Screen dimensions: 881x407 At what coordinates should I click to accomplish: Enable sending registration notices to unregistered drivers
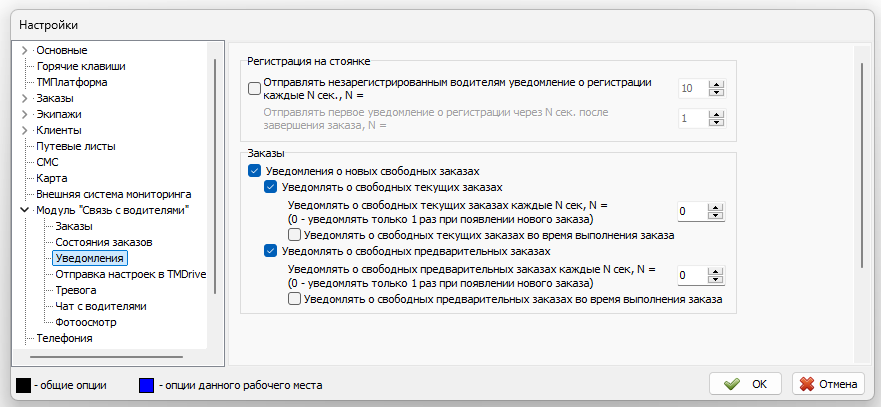[x=254, y=88]
